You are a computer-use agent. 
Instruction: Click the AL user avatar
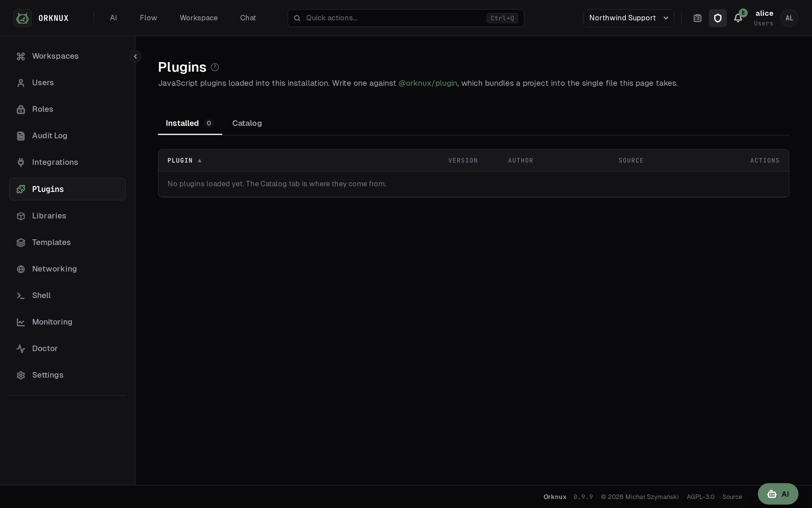789,18
